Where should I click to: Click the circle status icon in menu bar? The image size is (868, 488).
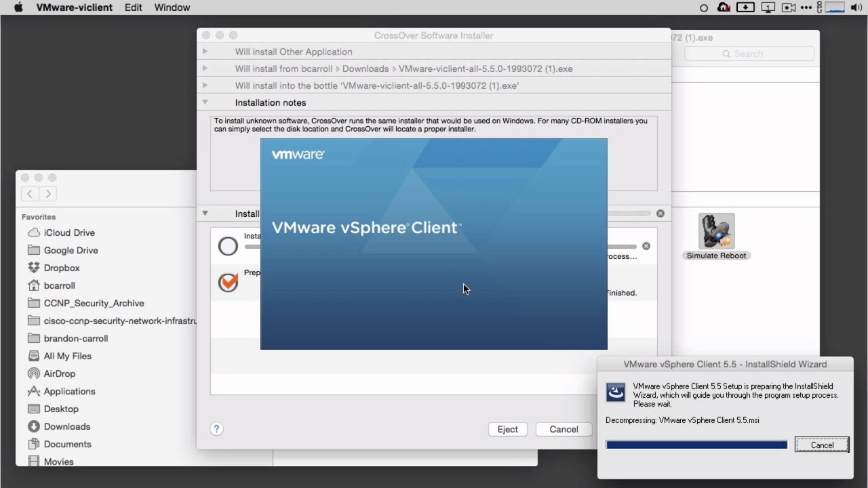(x=703, y=8)
